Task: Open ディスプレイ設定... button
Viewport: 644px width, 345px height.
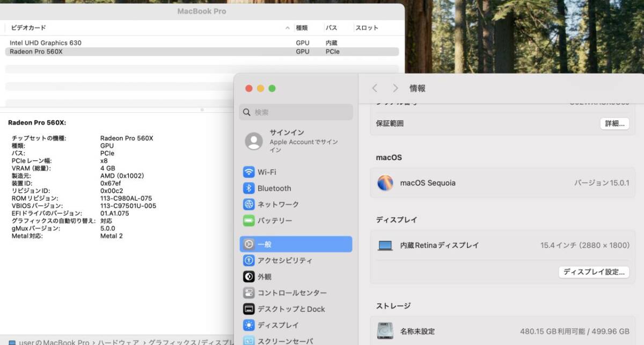Action: coord(594,272)
